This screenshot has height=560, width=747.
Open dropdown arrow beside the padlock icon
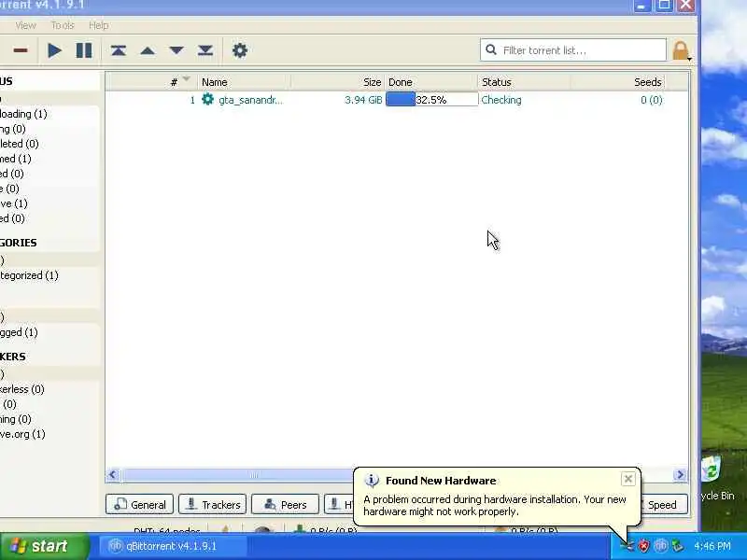(x=690, y=59)
